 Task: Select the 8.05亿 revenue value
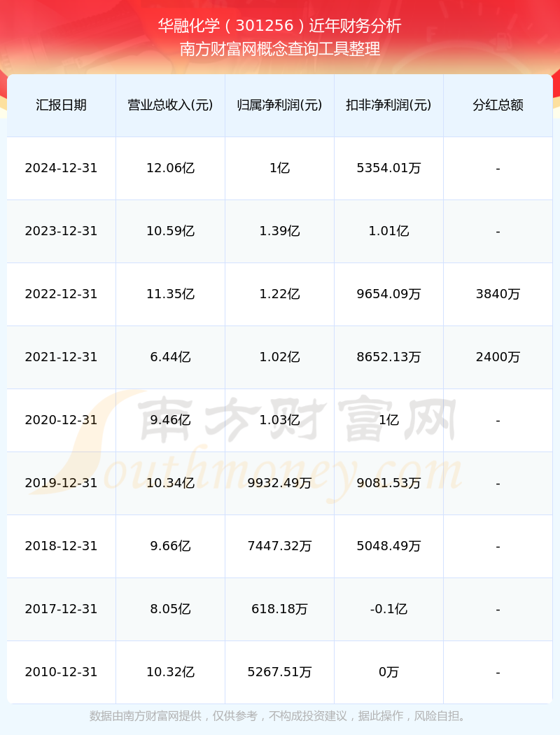point(171,609)
